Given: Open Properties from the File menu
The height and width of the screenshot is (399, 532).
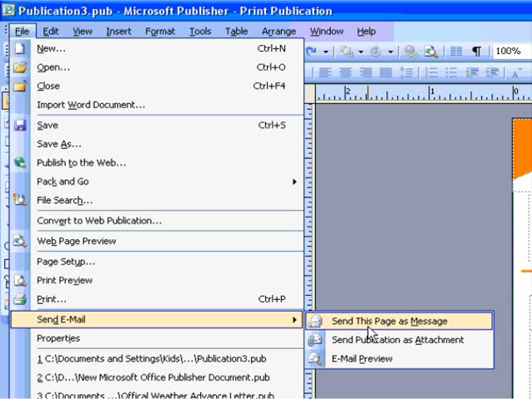Looking at the screenshot, I should [x=157, y=338].
